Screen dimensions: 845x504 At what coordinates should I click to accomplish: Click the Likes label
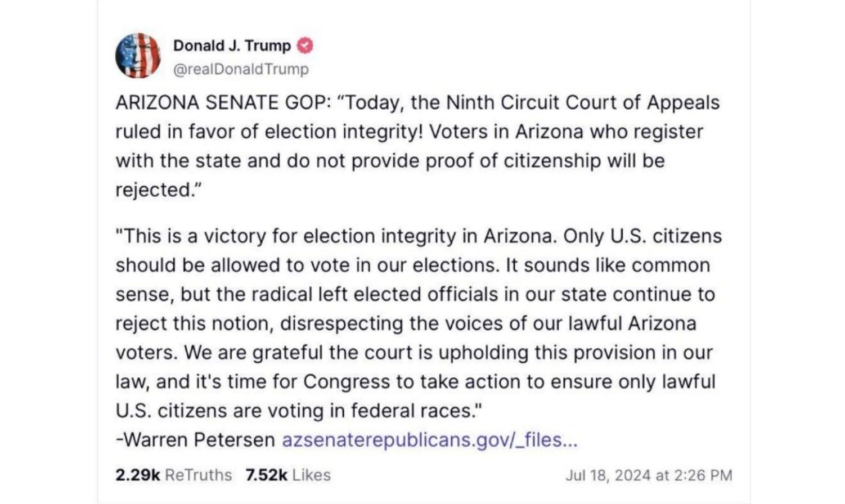click(312, 475)
